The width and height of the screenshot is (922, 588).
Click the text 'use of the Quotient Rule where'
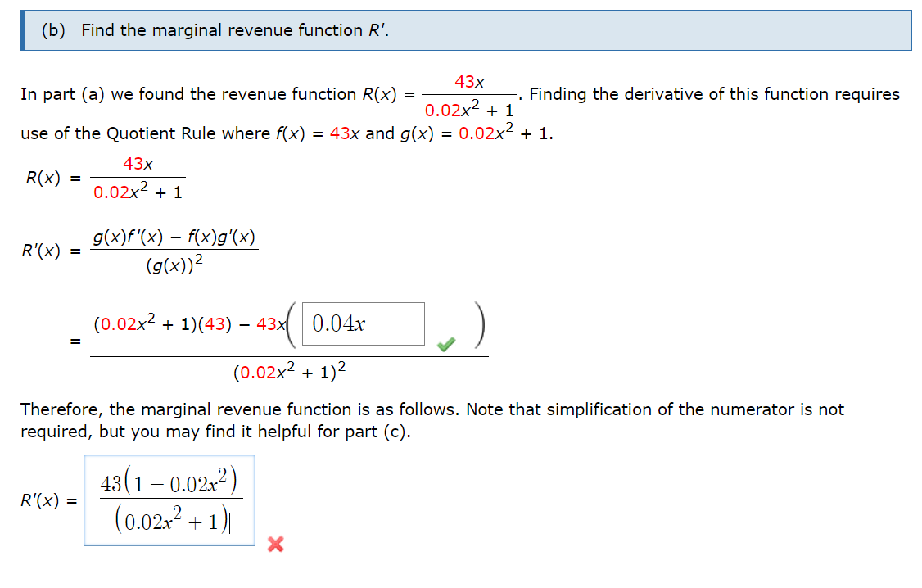tap(145, 134)
